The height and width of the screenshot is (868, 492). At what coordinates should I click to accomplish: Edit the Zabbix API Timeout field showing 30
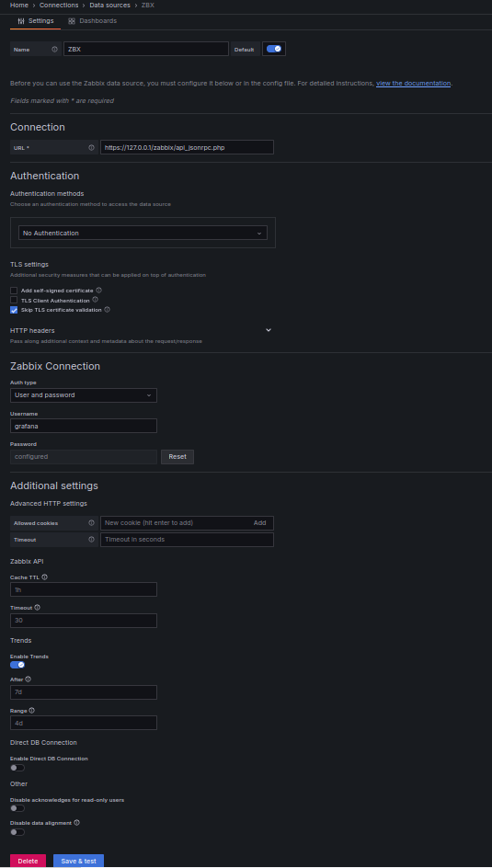(84, 621)
